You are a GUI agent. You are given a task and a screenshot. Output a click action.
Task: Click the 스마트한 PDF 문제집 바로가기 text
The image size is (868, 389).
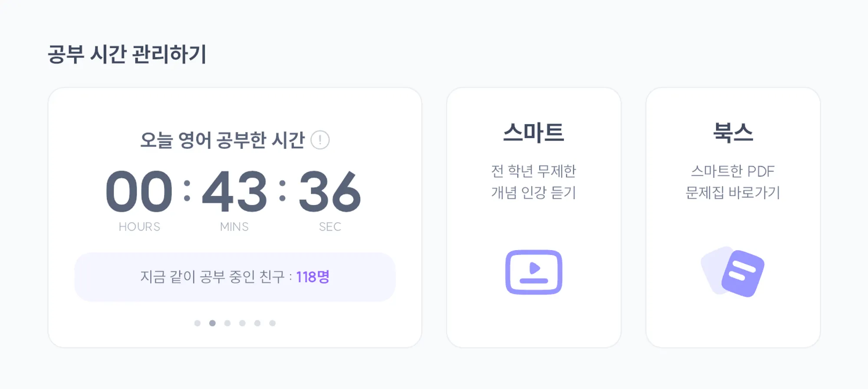click(x=733, y=182)
